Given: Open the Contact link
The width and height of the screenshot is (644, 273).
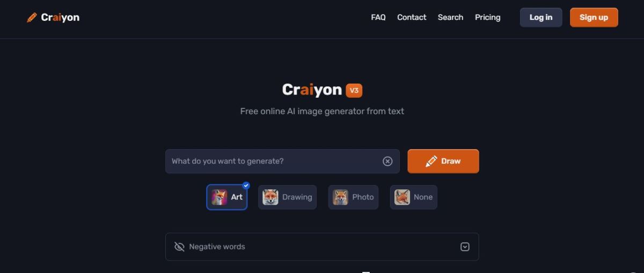Looking at the screenshot, I should coord(412,17).
